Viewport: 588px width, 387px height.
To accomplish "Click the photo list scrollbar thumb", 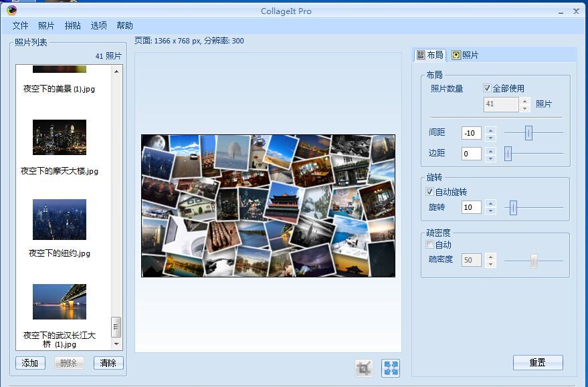I will (x=116, y=327).
